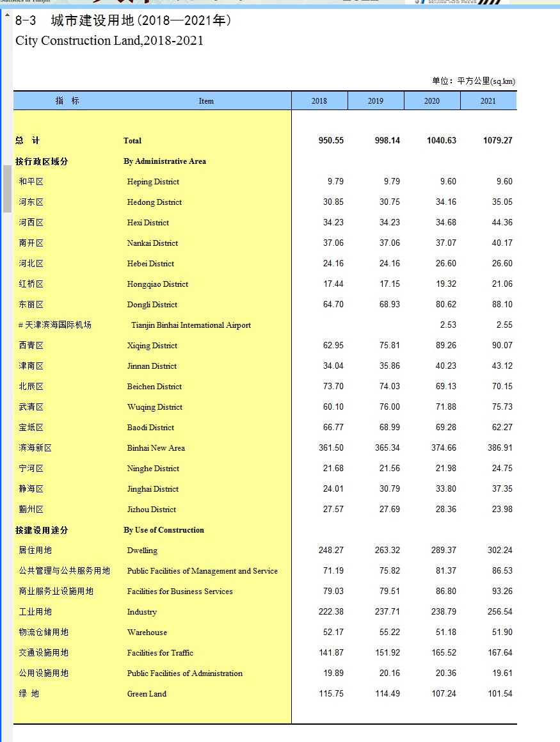
Task: Select Binhai New Area 2018 value 361.50
Action: [331, 448]
